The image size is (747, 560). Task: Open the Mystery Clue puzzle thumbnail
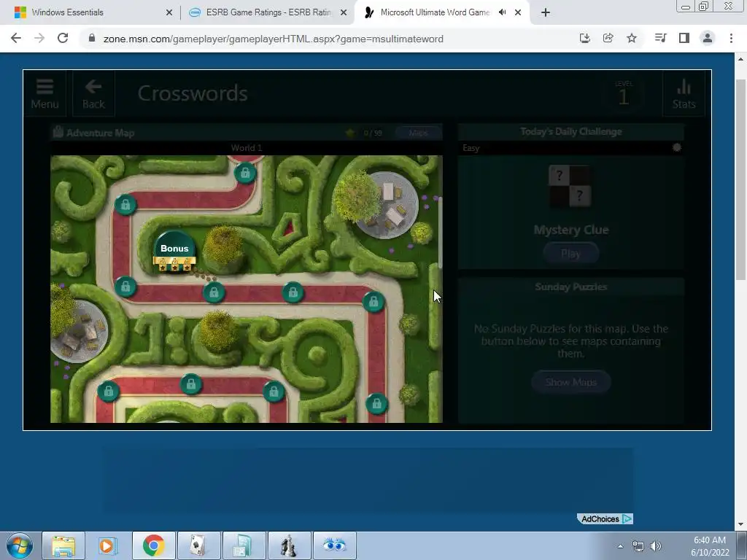570,186
